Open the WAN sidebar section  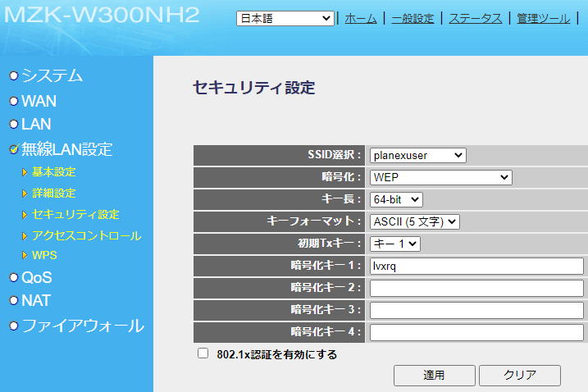[x=39, y=102]
